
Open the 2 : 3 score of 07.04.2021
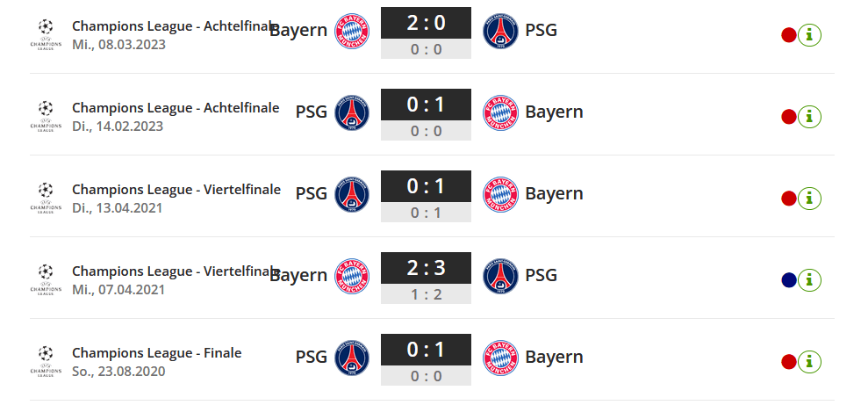coord(426,268)
